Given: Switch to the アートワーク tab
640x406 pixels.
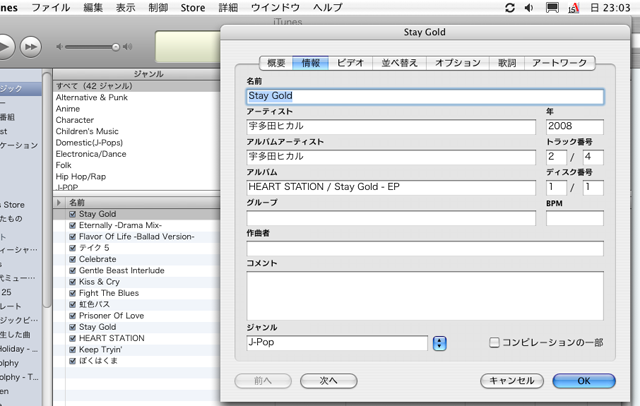Looking at the screenshot, I should pos(559,63).
